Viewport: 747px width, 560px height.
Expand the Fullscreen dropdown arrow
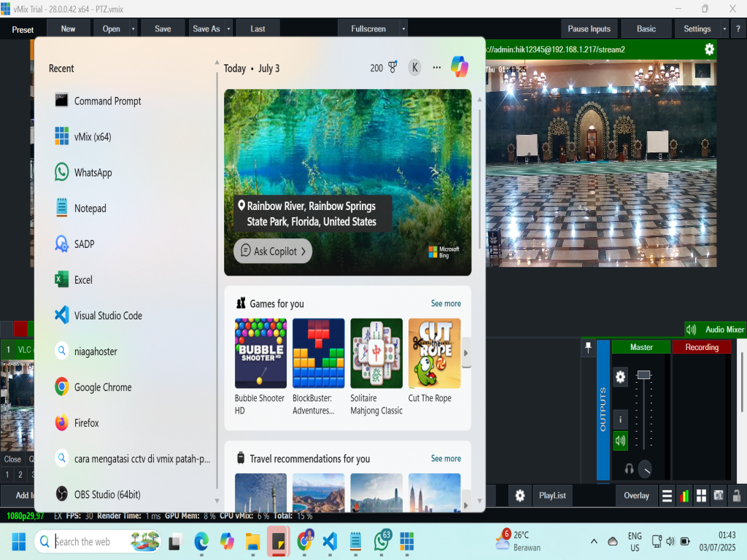point(403,29)
